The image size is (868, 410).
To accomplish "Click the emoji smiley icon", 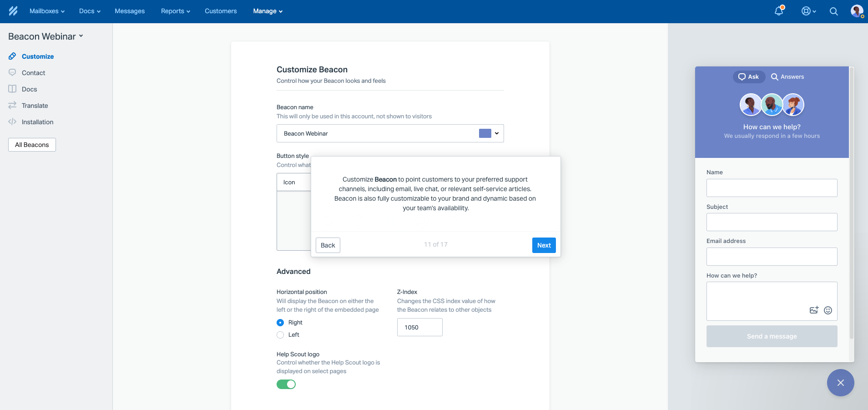I will (x=828, y=310).
